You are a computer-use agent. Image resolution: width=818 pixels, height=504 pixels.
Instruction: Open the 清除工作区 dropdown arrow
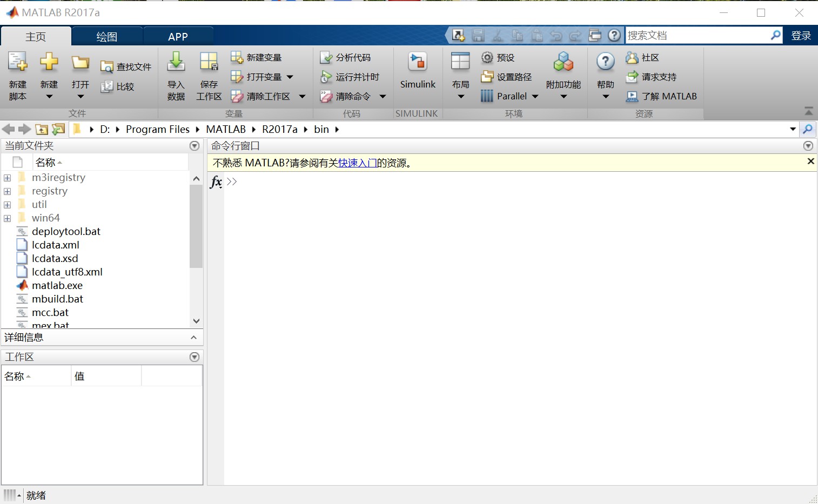coord(302,97)
